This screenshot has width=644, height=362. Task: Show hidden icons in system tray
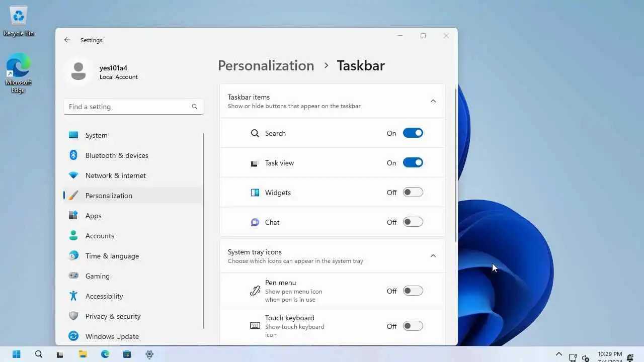[x=558, y=354]
